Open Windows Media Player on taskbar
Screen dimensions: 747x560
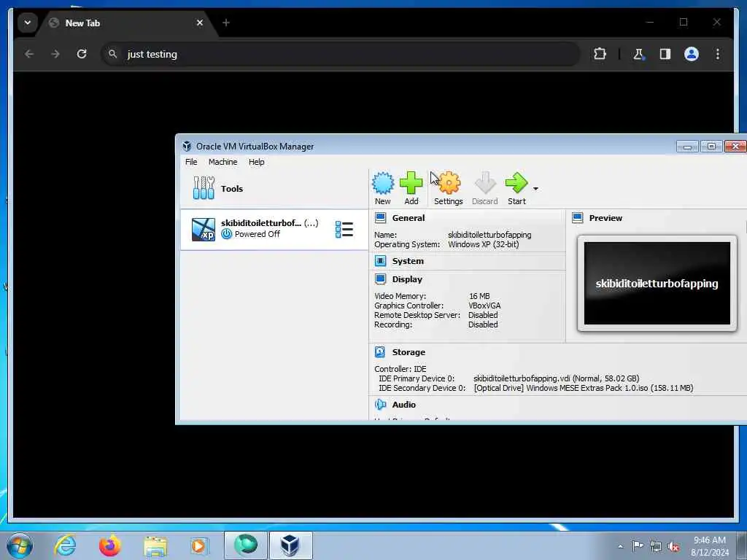point(198,545)
